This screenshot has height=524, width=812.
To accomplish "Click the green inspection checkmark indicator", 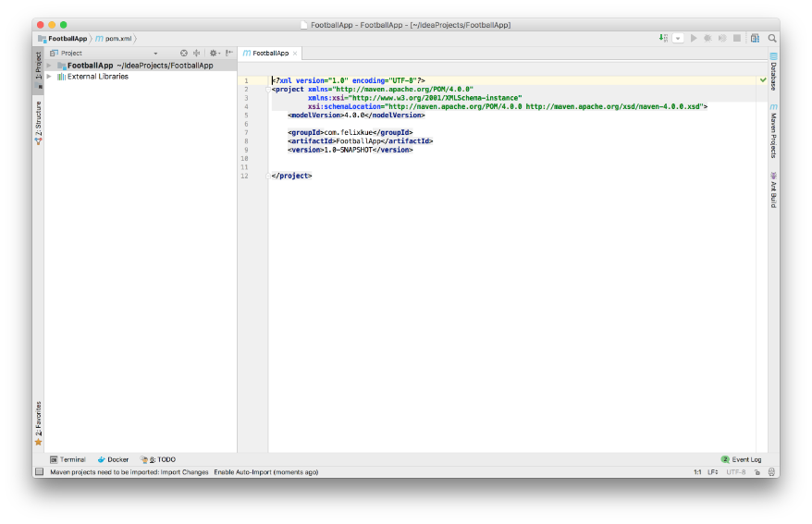I will [x=763, y=80].
